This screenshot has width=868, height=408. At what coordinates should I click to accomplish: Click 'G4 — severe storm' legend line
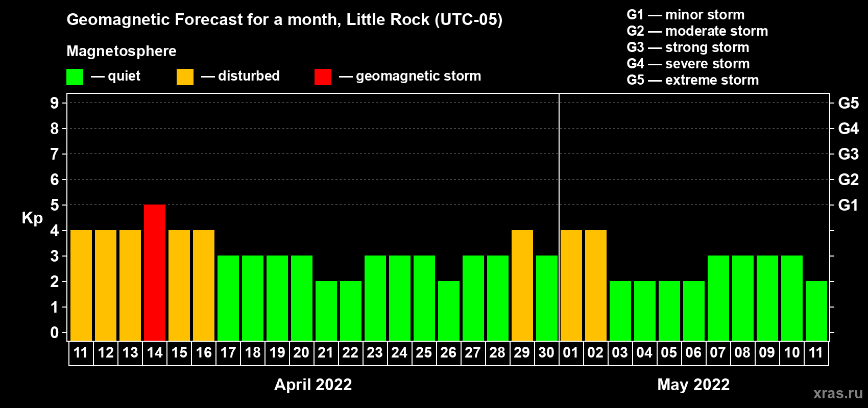(688, 64)
